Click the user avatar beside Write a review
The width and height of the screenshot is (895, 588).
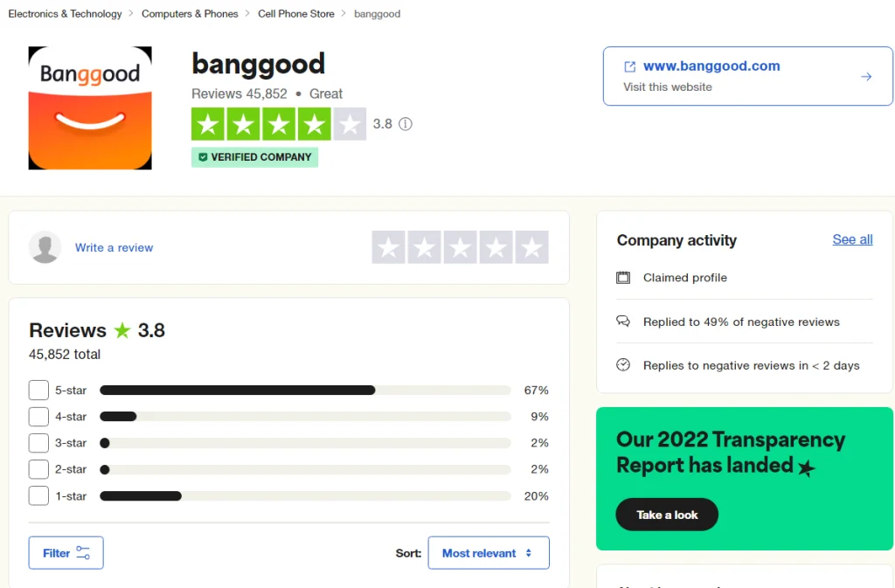(x=45, y=247)
